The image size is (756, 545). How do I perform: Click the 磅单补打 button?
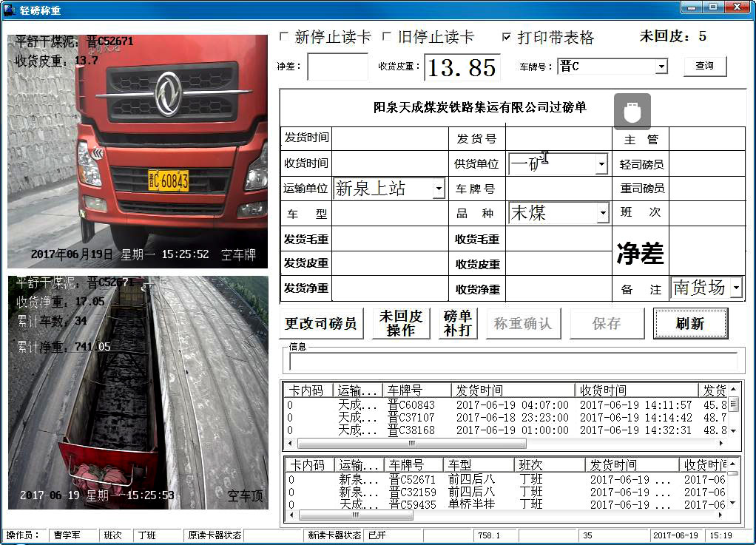click(x=458, y=324)
